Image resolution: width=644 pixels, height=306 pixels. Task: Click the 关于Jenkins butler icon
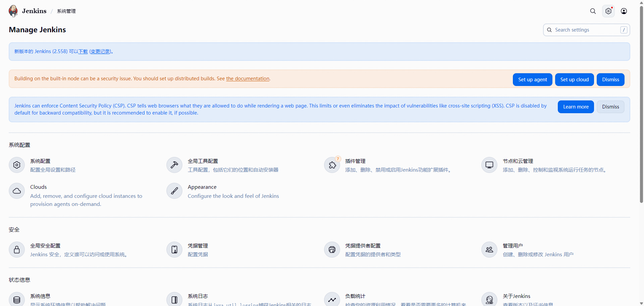489,300
